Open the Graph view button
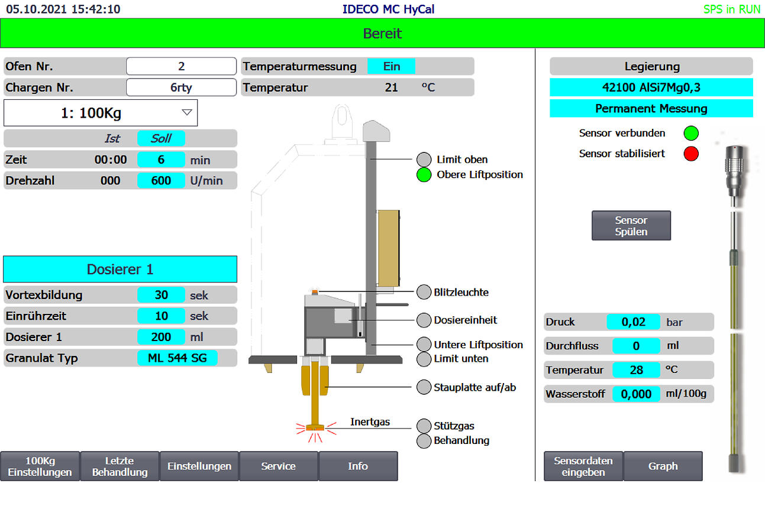This screenshot has width=765, height=532. click(663, 466)
